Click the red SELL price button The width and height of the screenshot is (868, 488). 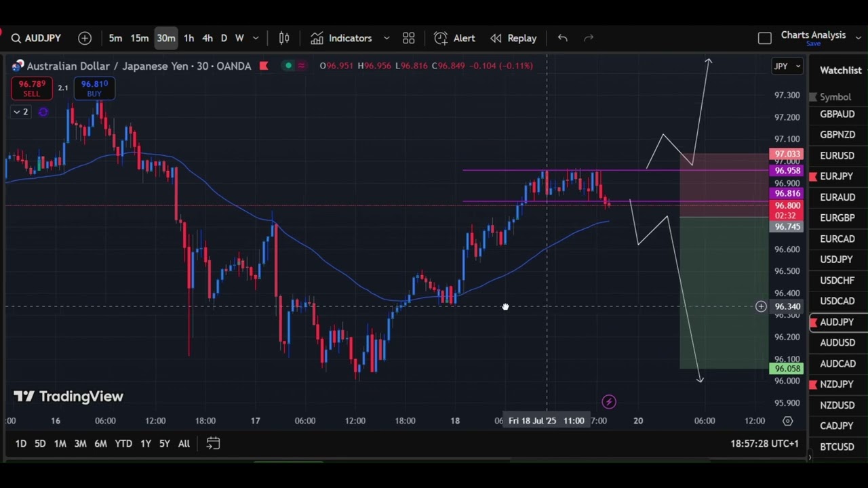pos(32,88)
